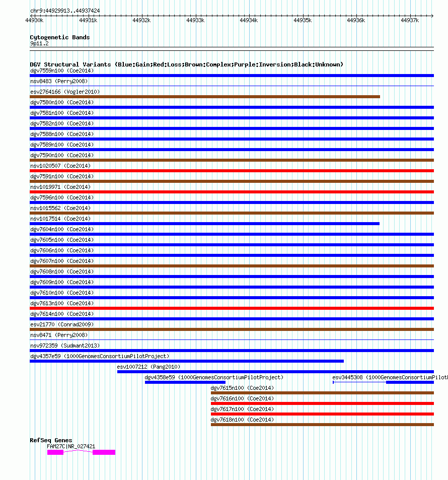Click the blue bar under dgv4357e59
This screenshot has width=448, height=480.
tap(187, 361)
